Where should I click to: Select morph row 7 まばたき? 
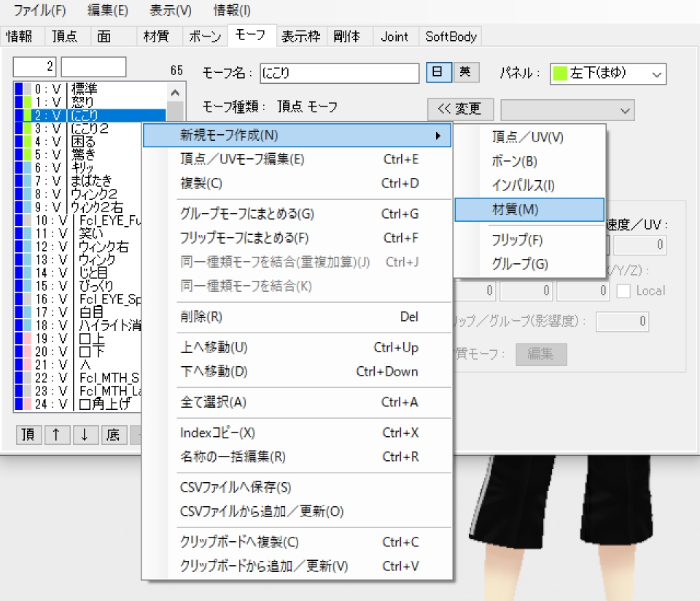point(78,181)
